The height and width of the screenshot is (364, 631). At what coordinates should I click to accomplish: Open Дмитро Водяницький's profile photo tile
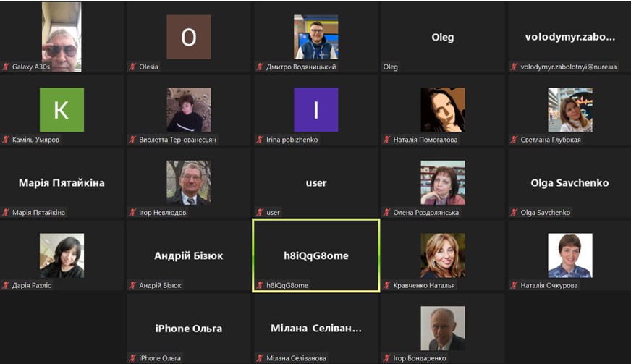click(x=316, y=37)
